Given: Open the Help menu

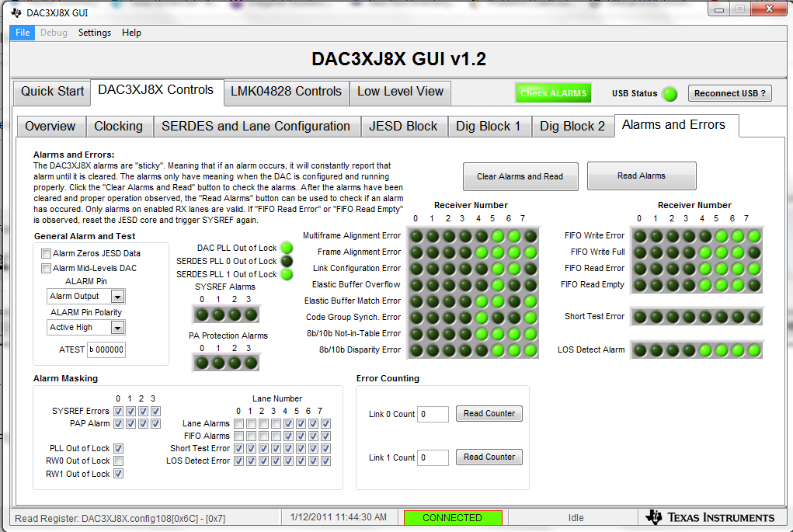Looking at the screenshot, I should pos(131,33).
